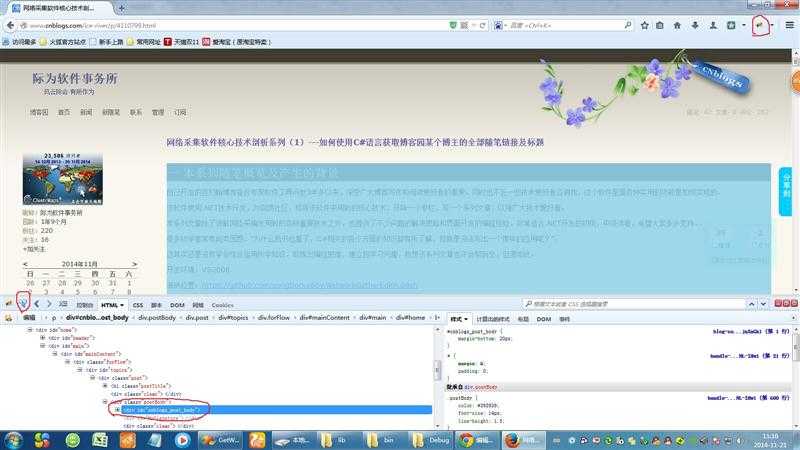Click Firebug forward arrow in panel toolbar
The image size is (800, 450).
[x=49, y=304]
